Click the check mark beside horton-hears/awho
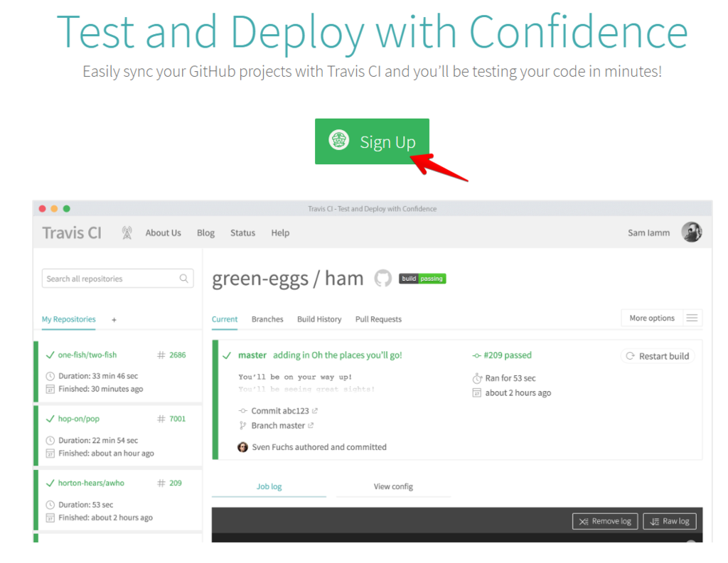Viewport: 728px width, 563px height. click(x=50, y=483)
